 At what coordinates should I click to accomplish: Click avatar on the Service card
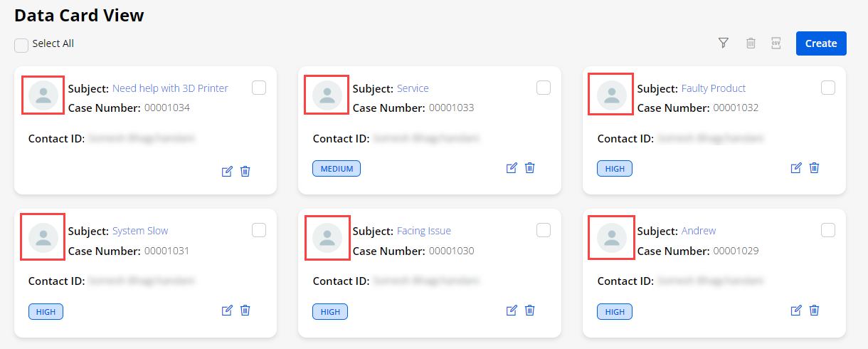(x=327, y=95)
